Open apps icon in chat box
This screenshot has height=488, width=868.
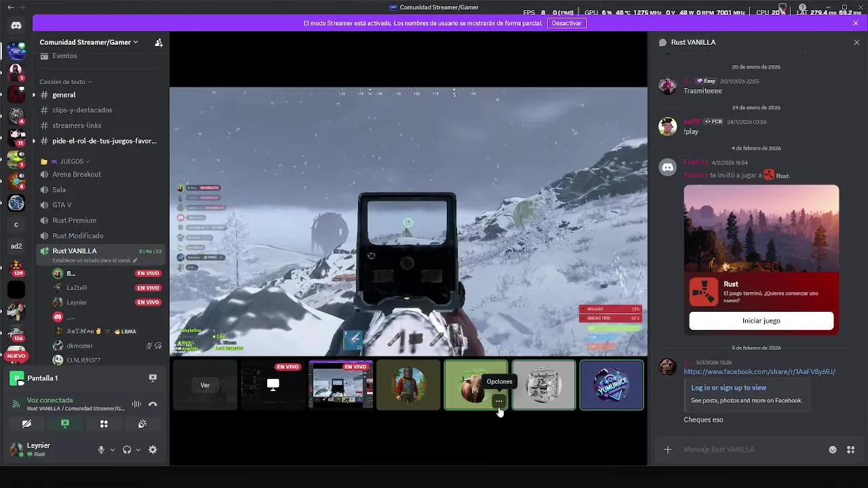coord(850,449)
